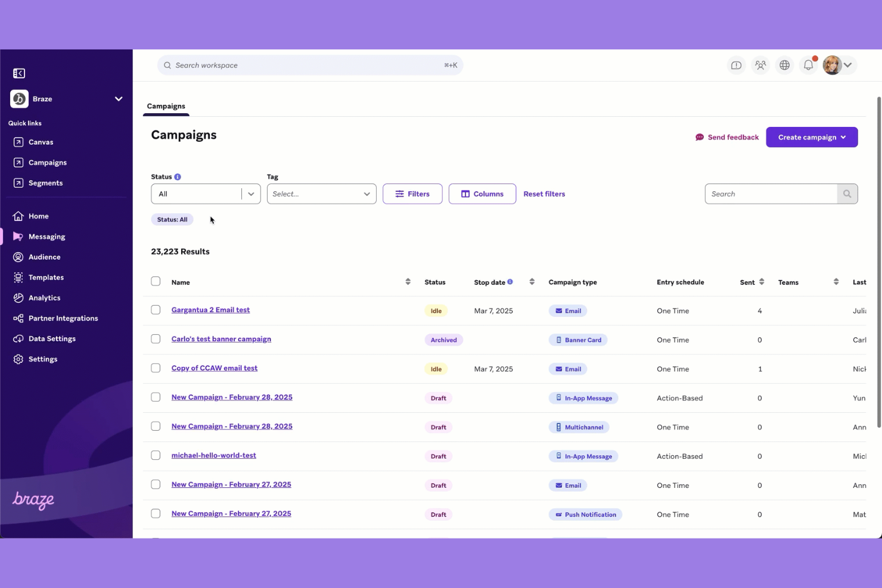Image resolution: width=882 pixels, height=588 pixels.
Task: Open the Segments quick link
Action: click(45, 183)
